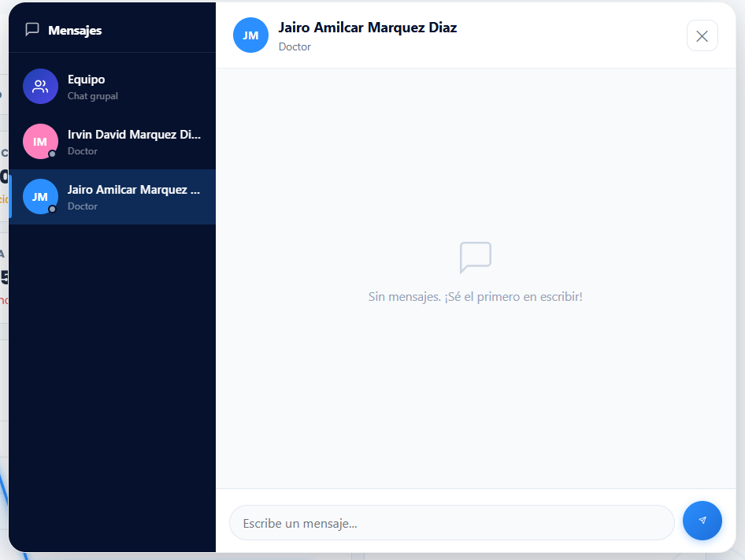Close the chat window with the X
Image resolution: width=745 pixels, height=560 pixels.
[x=702, y=35]
